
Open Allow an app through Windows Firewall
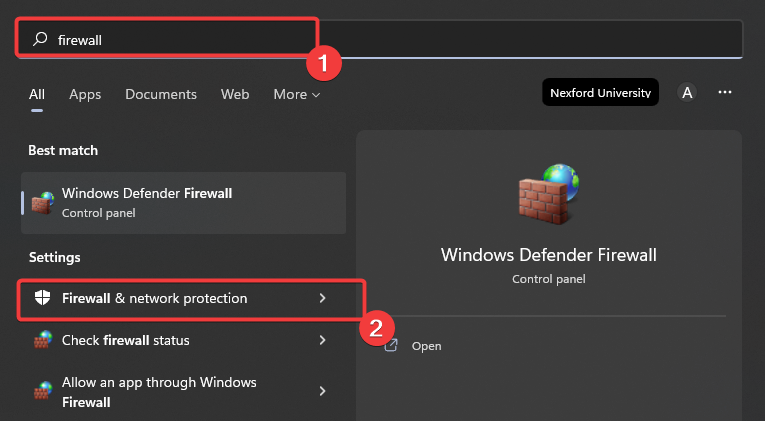tap(183, 391)
